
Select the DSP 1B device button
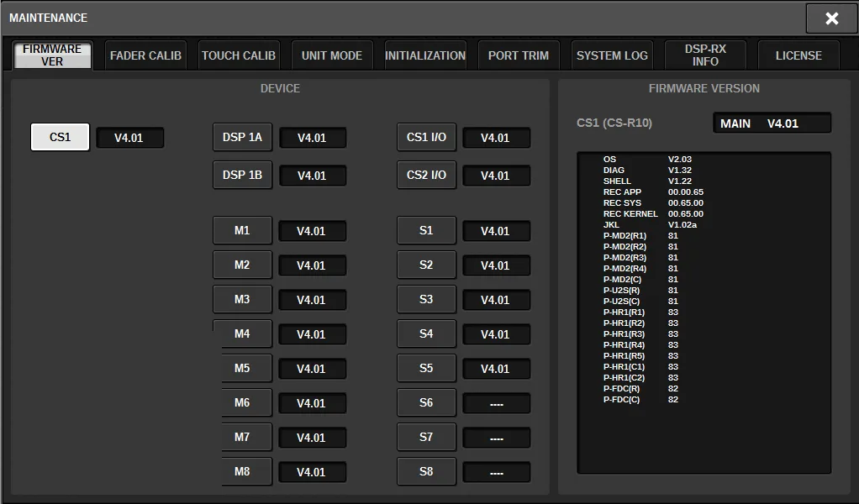coord(242,175)
